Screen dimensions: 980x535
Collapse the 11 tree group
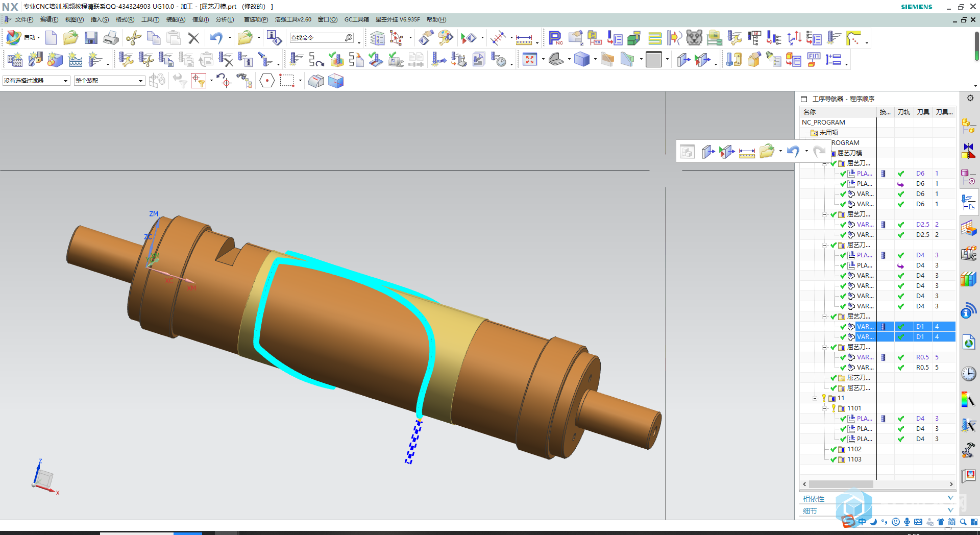point(815,398)
